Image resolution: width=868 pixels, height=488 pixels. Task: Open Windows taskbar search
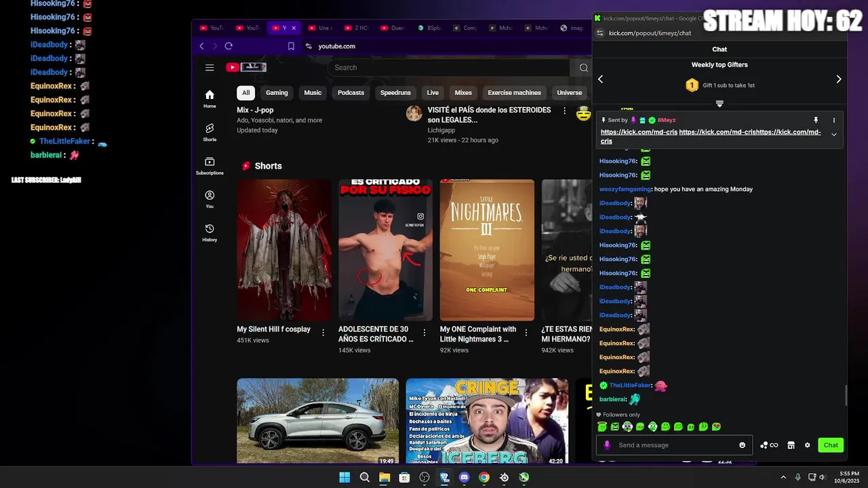pos(365,477)
